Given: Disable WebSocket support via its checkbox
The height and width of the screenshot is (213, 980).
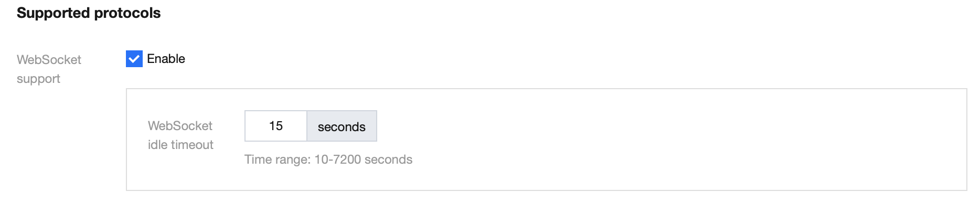Looking at the screenshot, I should coord(134,59).
